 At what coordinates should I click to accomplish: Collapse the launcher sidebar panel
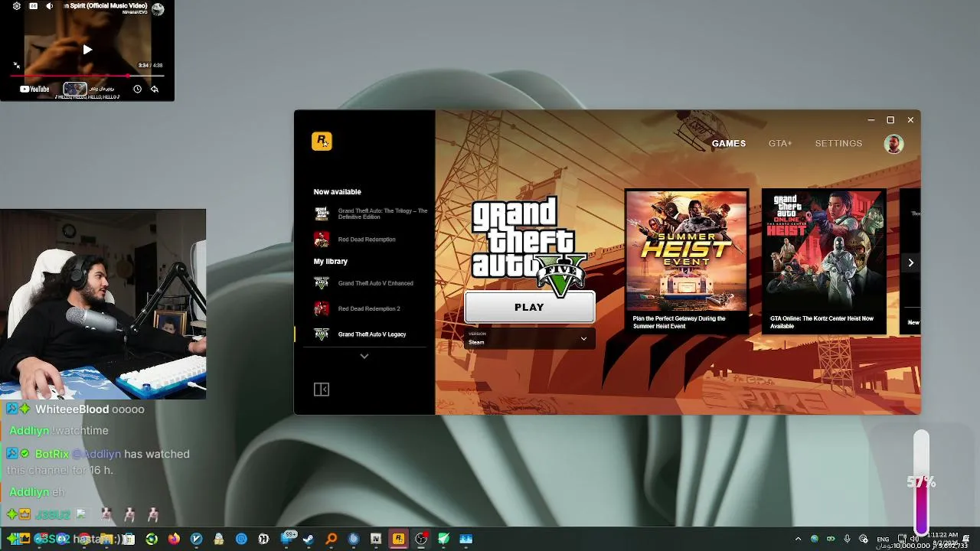click(322, 390)
